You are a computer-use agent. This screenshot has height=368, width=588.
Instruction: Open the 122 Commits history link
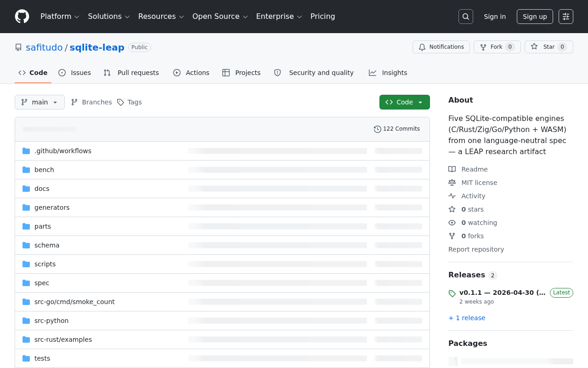[x=397, y=129]
